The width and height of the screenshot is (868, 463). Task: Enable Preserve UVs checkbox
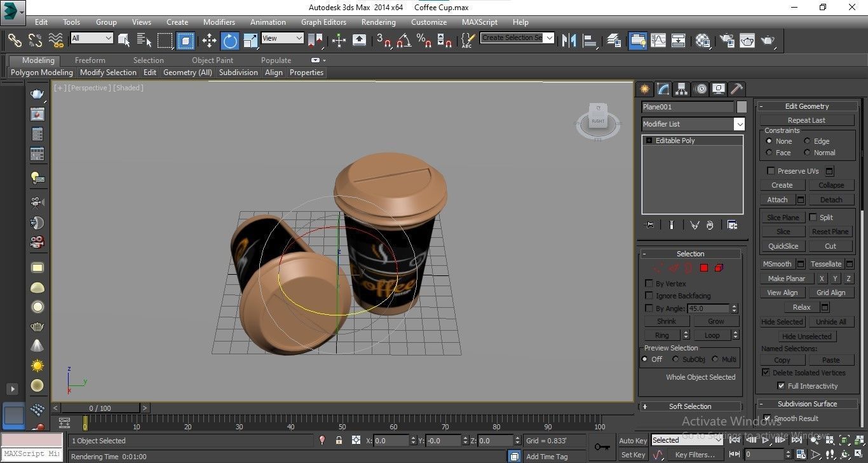pos(771,170)
